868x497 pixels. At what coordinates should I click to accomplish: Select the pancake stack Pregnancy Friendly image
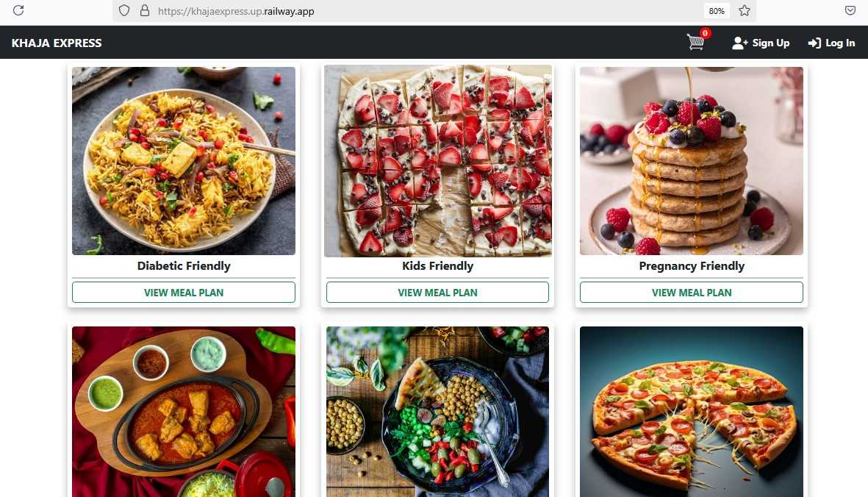point(692,160)
